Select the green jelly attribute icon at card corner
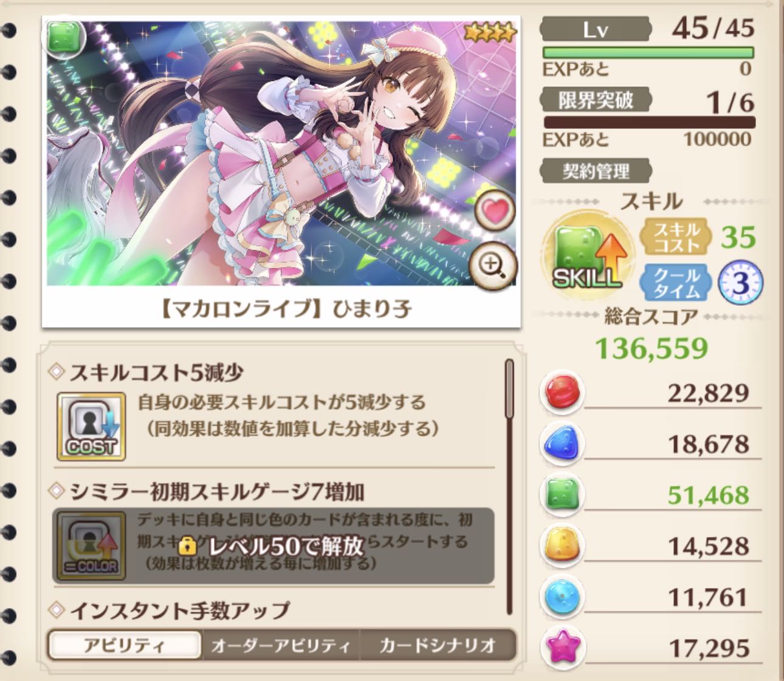 (x=63, y=36)
